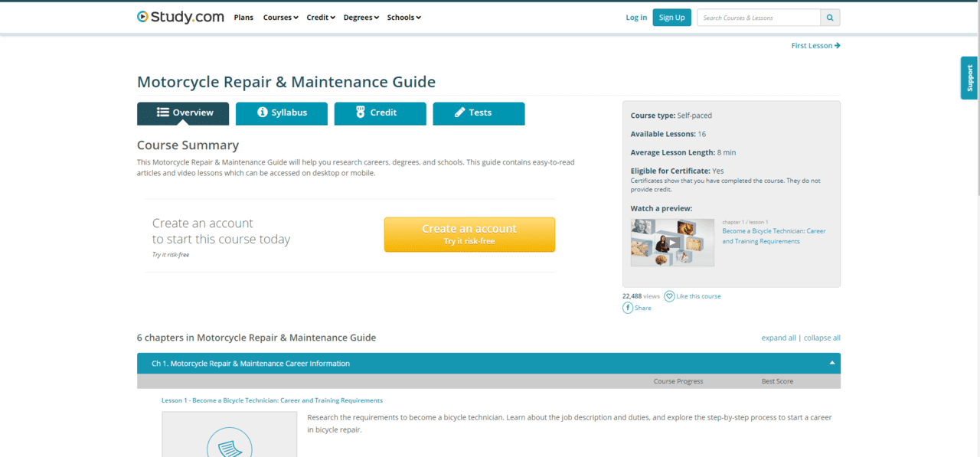Expand the Schools dropdown menu

[404, 18]
